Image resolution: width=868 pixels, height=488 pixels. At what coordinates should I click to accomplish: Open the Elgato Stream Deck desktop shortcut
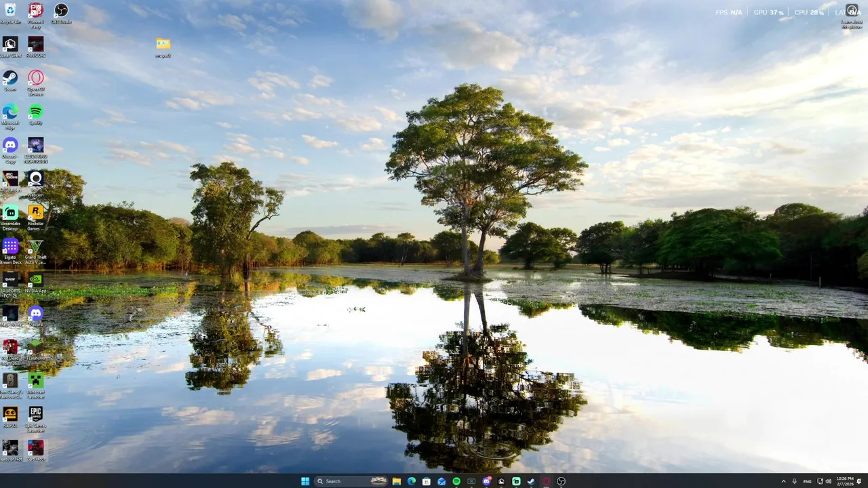tap(10, 251)
